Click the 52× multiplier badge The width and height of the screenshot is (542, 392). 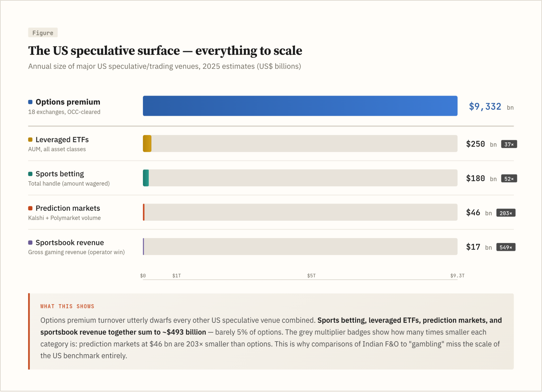coord(509,179)
